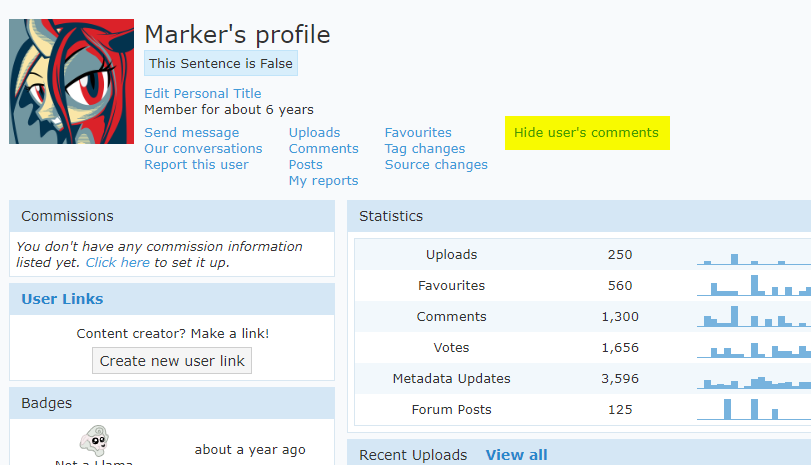
Task: Click the Uploads count 250
Action: 620,254
